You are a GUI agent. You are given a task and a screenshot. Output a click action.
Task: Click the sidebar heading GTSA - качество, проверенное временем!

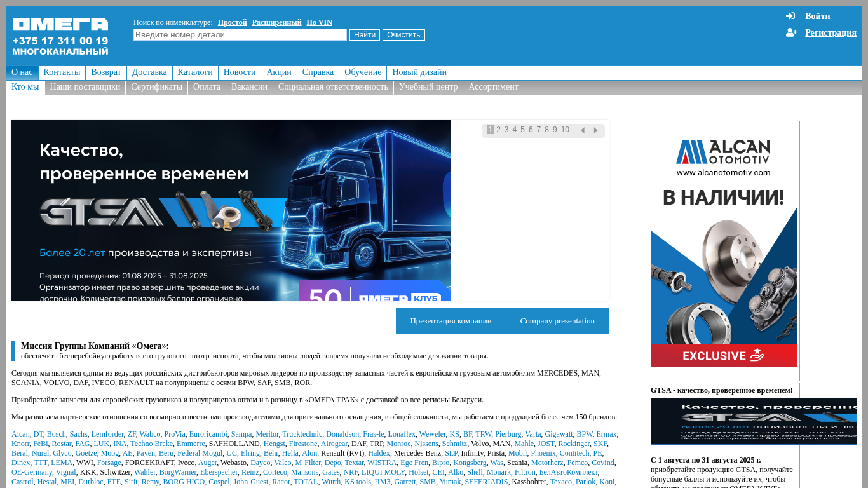pyautogui.click(x=722, y=390)
